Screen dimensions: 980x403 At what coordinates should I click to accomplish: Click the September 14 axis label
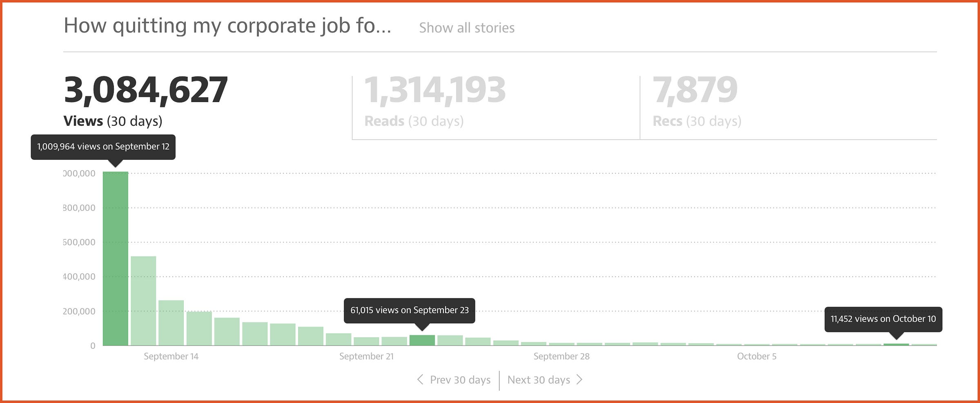(171, 356)
